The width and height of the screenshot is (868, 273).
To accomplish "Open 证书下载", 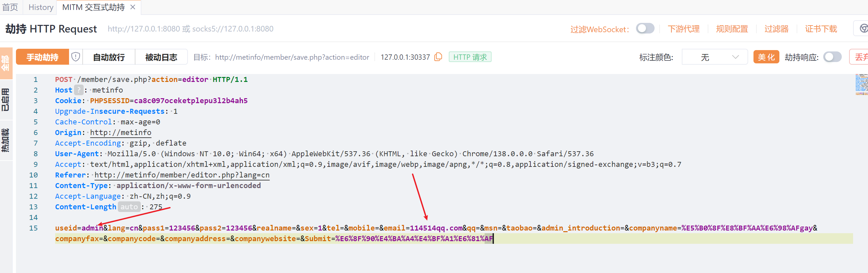I will (821, 29).
